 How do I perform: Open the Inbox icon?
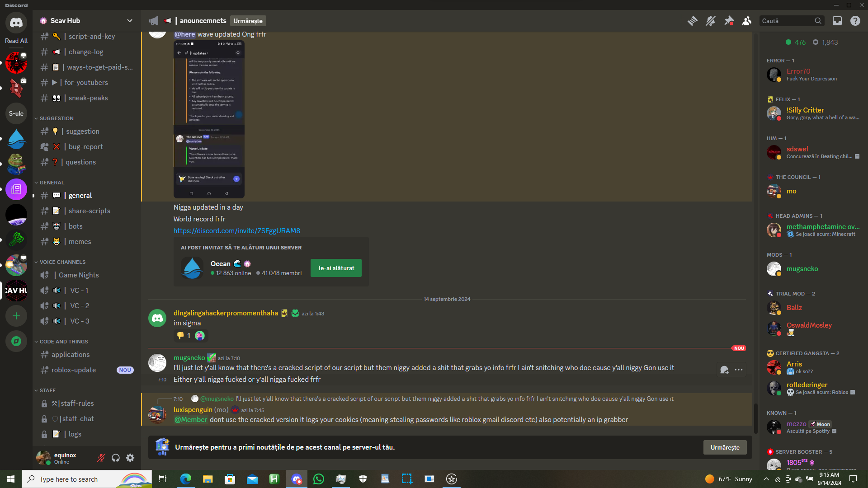[837, 21]
